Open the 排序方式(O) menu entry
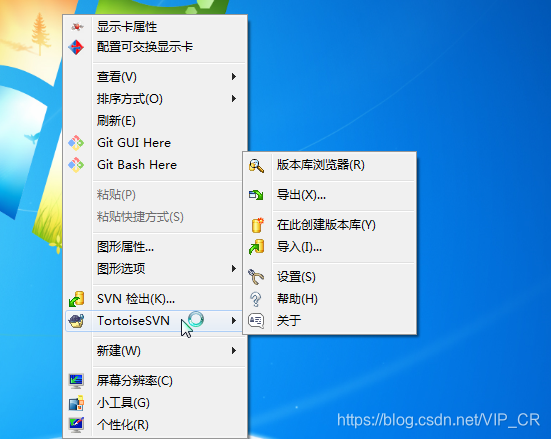This screenshot has height=439, width=551. pyautogui.click(x=155, y=99)
